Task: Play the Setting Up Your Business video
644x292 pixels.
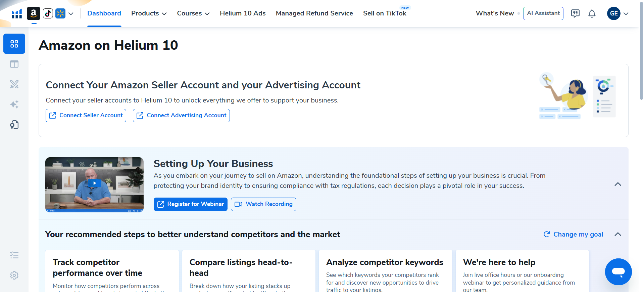Action: point(94,183)
